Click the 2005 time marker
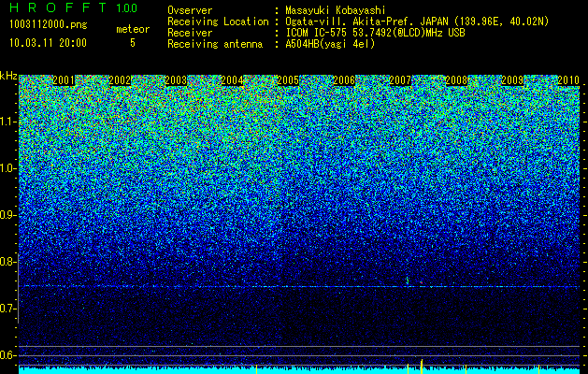 [x=288, y=80]
